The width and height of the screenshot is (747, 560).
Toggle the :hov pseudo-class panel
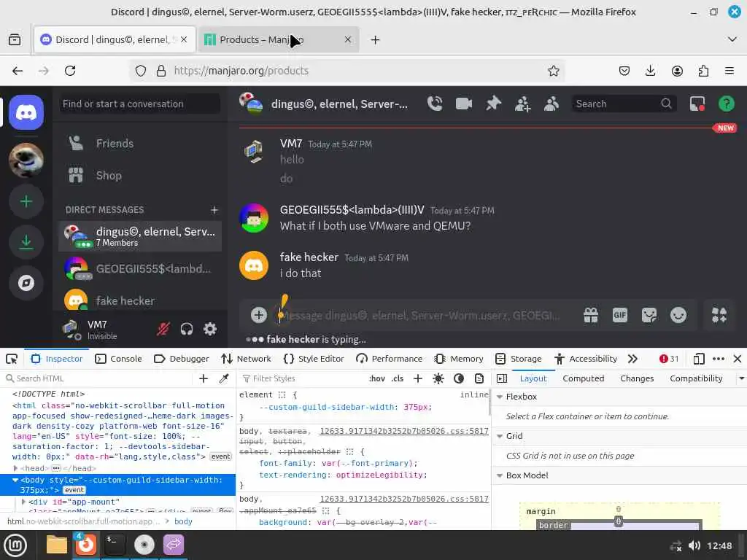point(377,378)
